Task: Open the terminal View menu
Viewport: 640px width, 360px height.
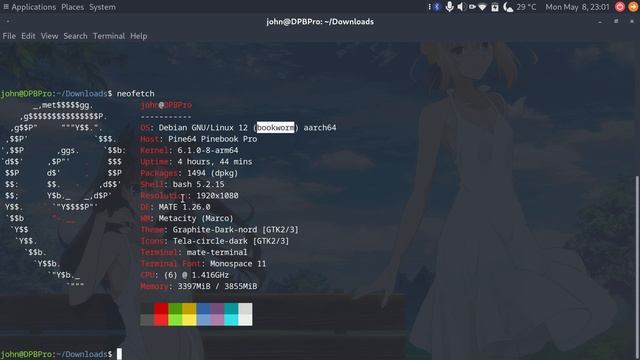Action: (49, 36)
